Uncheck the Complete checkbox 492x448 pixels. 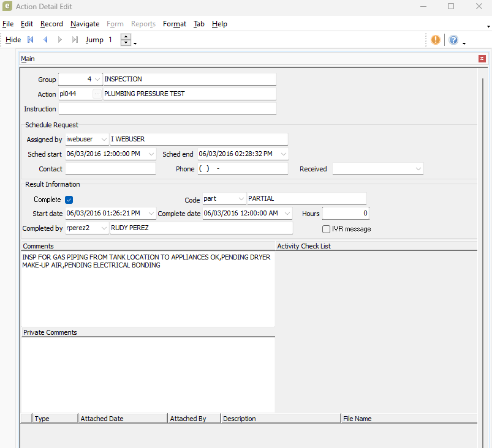pyautogui.click(x=69, y=200)
